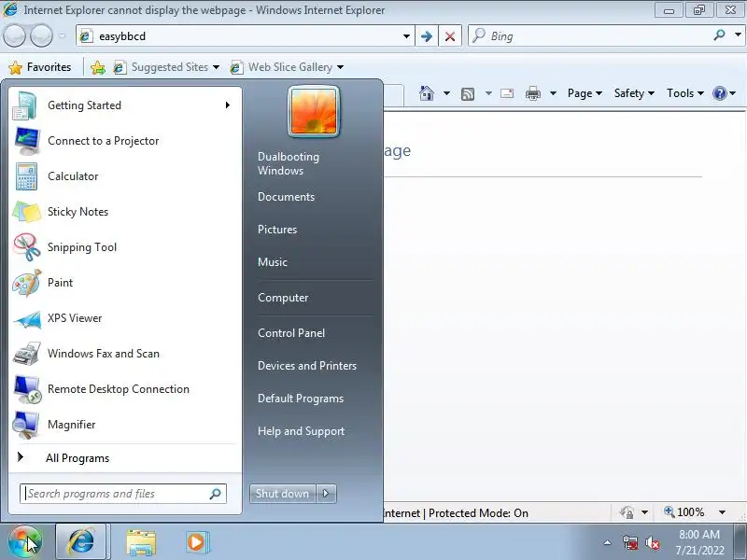Open Windows Media Player from the taskbar
This screenshot has width=747, height=560.
196,542
